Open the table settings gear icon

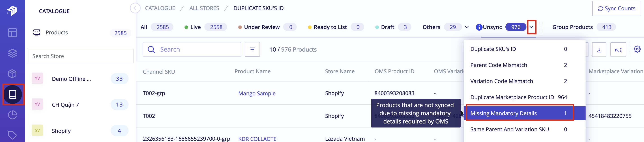[x=637, y=49]
